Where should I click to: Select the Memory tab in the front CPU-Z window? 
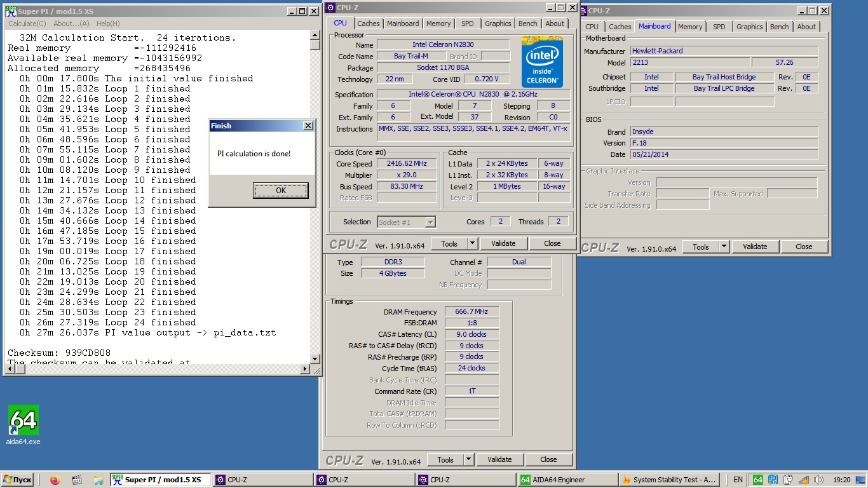tap(438, 24)
